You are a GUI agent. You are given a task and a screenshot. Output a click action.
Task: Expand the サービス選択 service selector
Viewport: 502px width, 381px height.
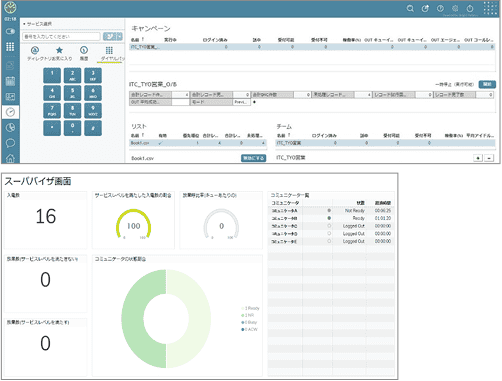[38, 24]
